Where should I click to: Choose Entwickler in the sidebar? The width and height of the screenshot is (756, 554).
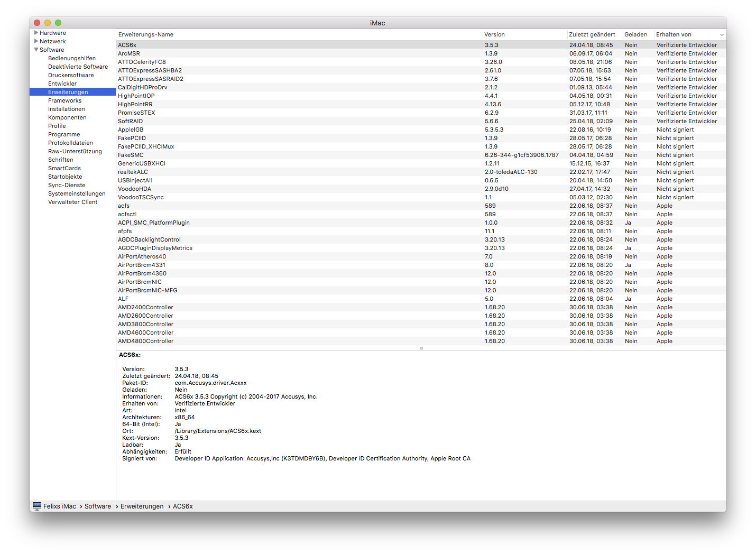(62, 84)
